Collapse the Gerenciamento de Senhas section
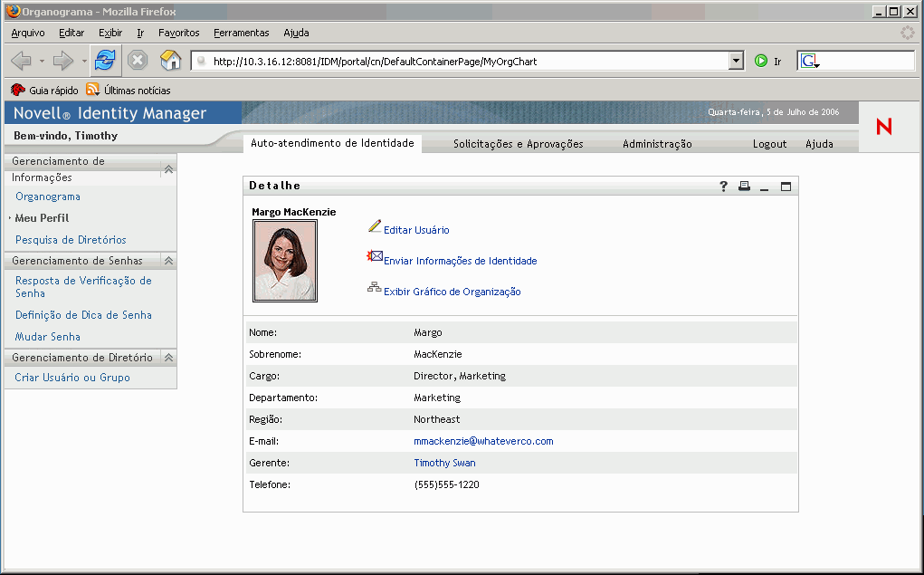The width and height of the screenshot is (924, 575). pos(168,261)
